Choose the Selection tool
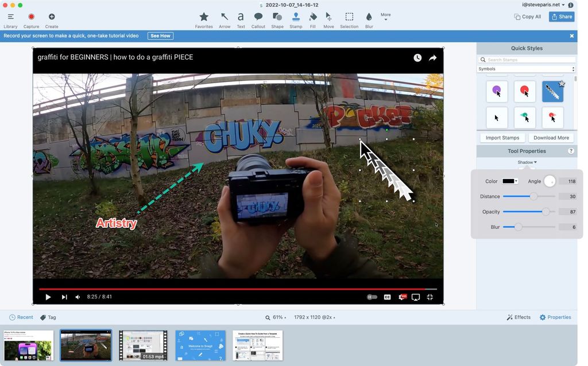 tap(349, 19)
